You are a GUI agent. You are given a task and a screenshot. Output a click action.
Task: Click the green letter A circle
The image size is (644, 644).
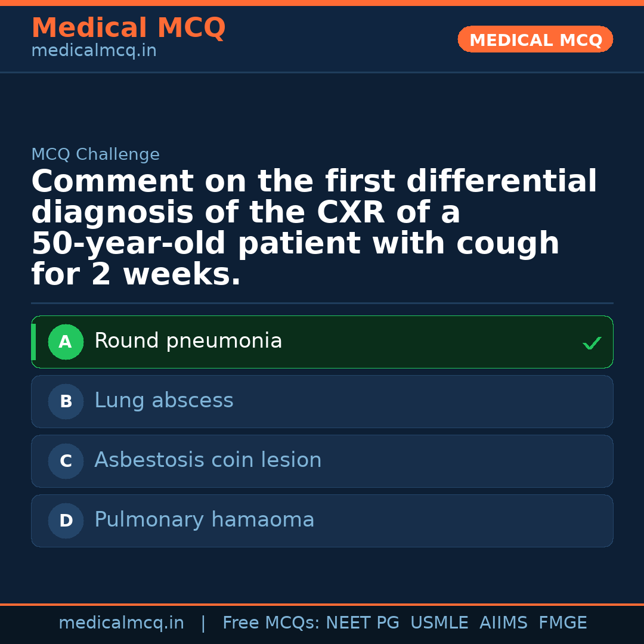coord(66,342)
